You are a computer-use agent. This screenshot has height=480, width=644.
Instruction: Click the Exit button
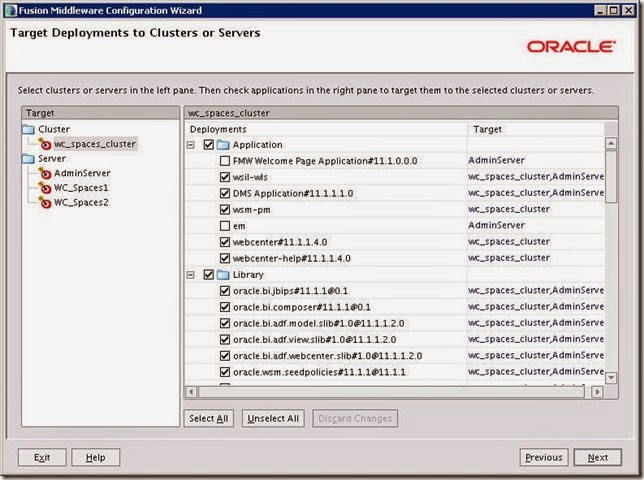[42, 457]
